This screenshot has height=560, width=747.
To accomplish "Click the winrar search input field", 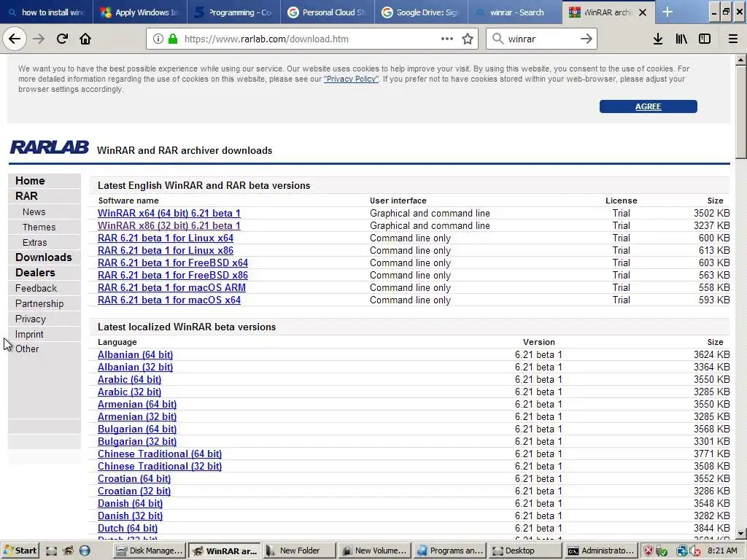I will tap(541, 39).
